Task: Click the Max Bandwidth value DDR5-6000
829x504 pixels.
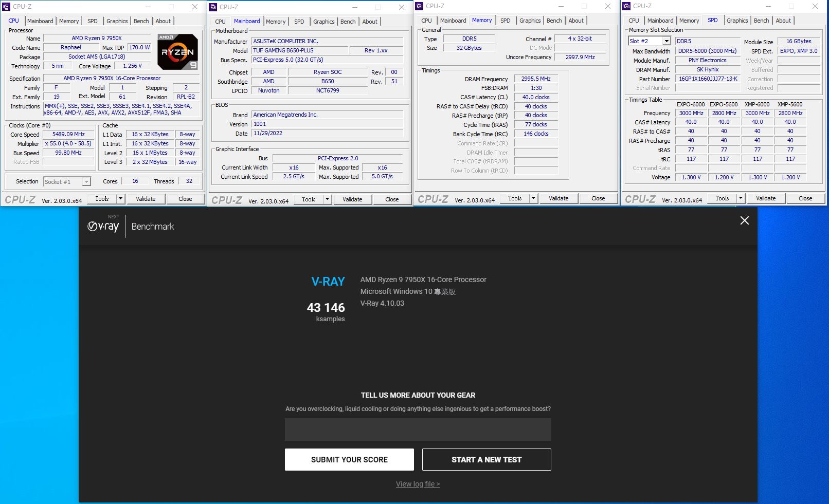Action: click(708, 51)
